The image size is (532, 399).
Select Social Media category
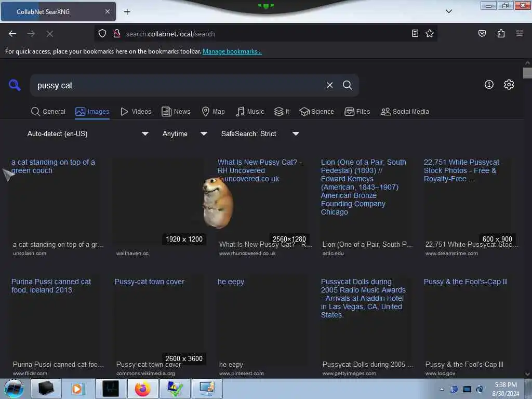click(405, 112)
